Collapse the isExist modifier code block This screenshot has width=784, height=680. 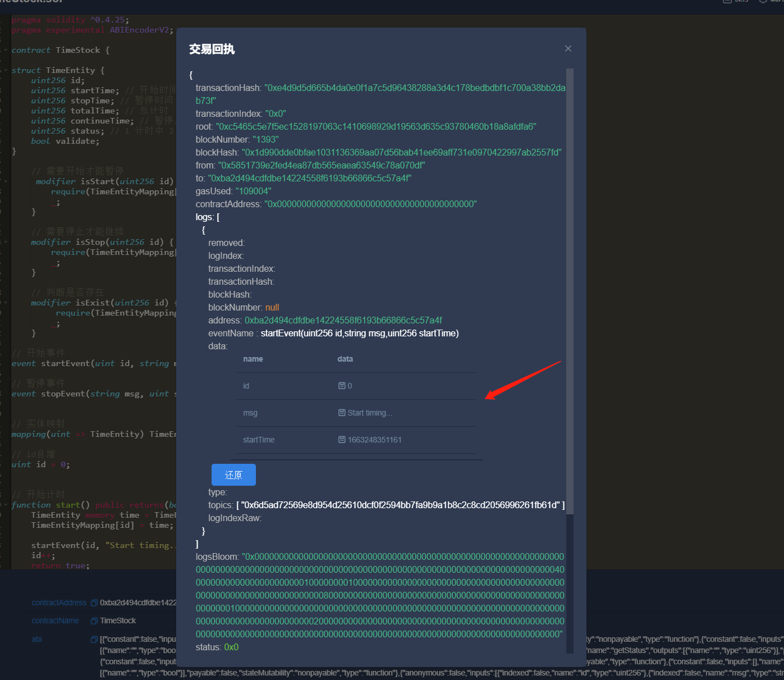coord(6,302)
